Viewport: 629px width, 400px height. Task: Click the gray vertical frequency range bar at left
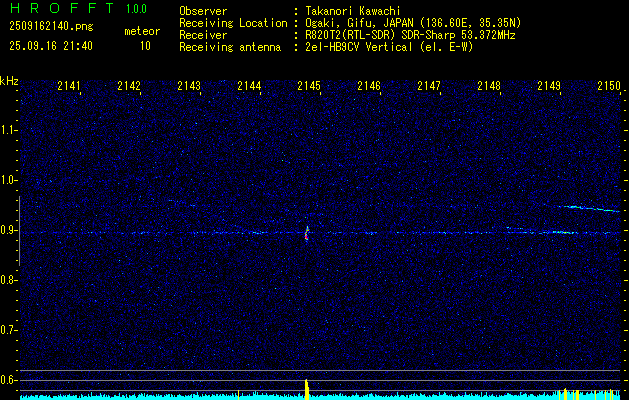[19, 231]
